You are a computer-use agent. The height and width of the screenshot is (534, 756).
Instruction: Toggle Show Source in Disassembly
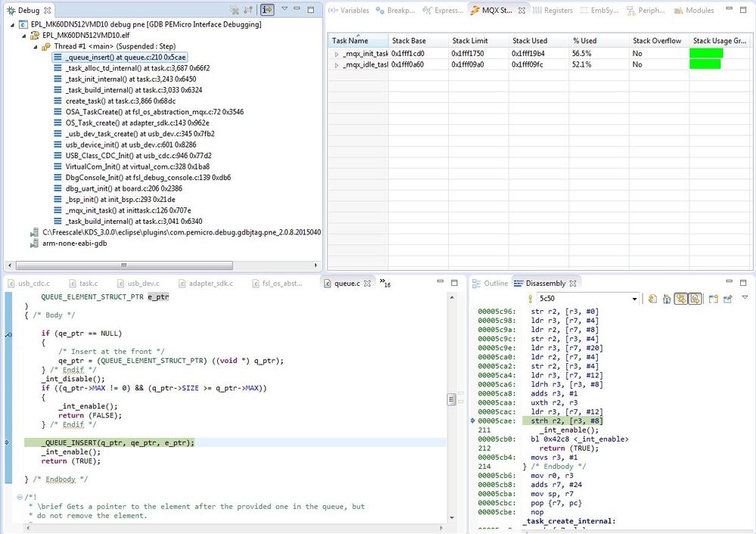pyautogui.click(x=695, y=300)
